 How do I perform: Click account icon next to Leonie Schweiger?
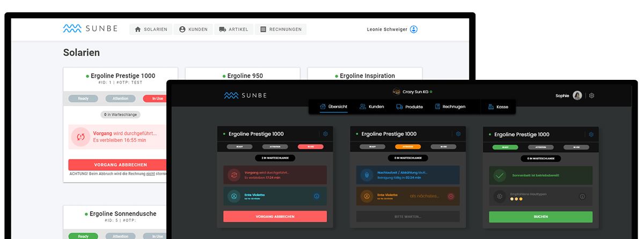point(414,29)
